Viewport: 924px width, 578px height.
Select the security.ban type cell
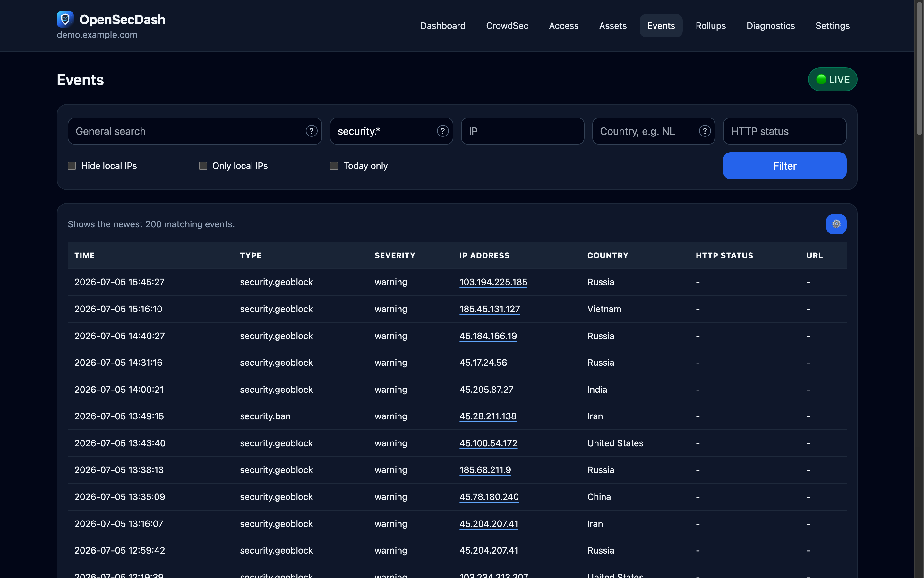265,416
